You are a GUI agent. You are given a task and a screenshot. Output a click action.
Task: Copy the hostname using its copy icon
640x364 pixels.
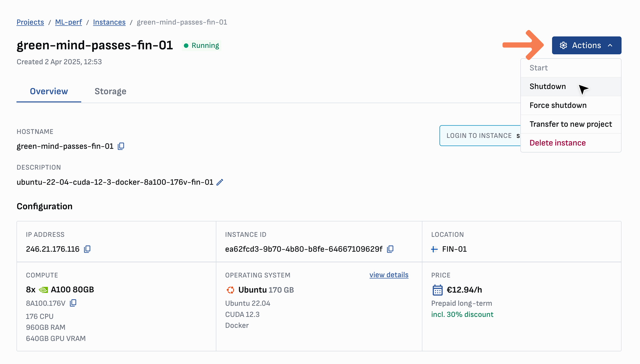121,146
